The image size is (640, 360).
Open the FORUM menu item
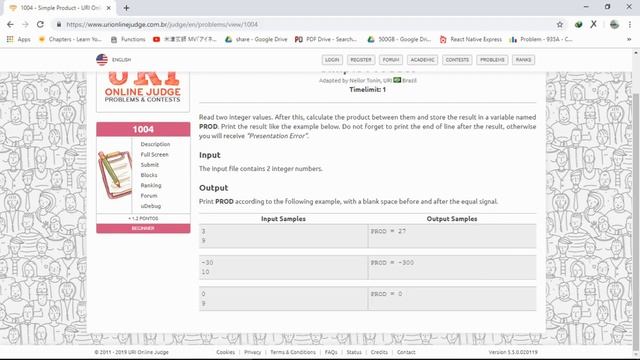pyautogui.click(x=391, y=60)
